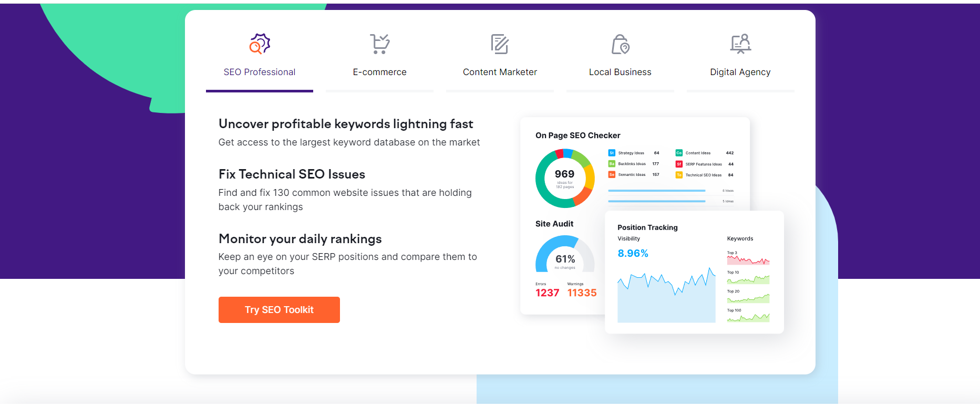Click the Content Ideas count 442

click(x=730, y=153)
